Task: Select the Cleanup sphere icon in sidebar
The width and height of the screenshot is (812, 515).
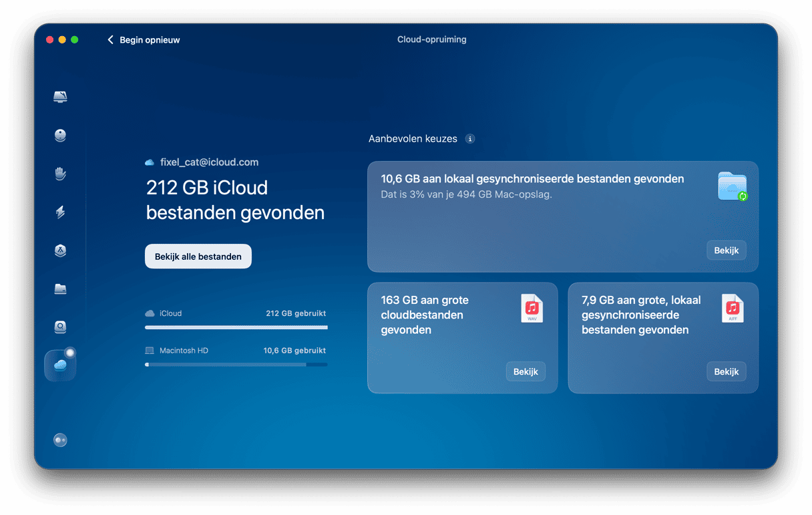Action: click(60, 136)
